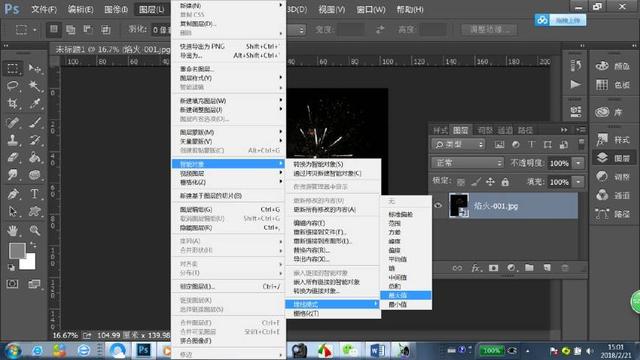Delete layer trash icon

point(565,268)
